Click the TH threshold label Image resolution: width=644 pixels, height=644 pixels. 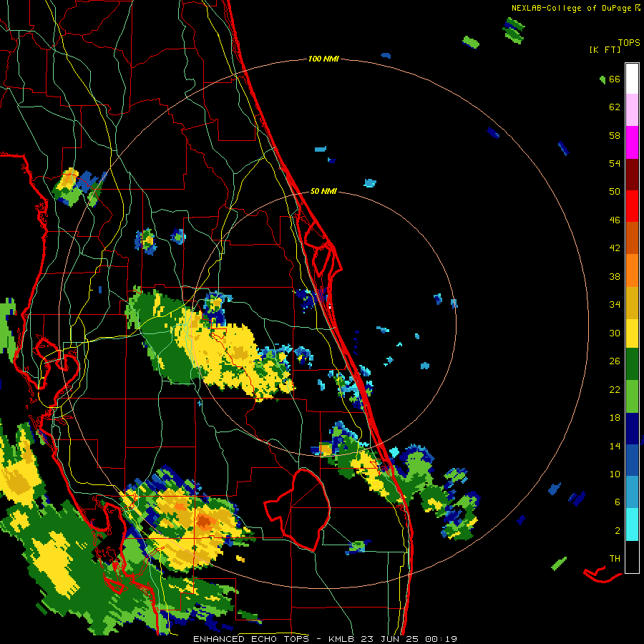(x=615, y=559)
